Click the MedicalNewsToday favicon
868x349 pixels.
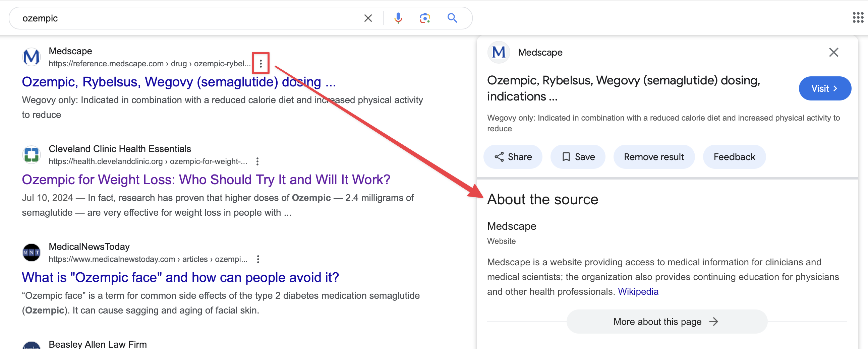click(31, 253)
